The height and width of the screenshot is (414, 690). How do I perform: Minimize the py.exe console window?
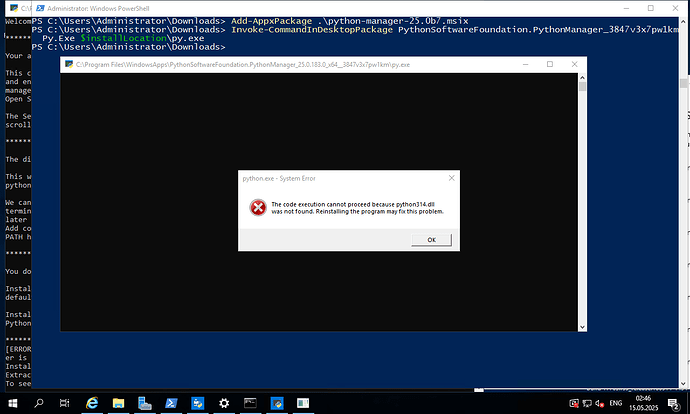click(525, 64)
